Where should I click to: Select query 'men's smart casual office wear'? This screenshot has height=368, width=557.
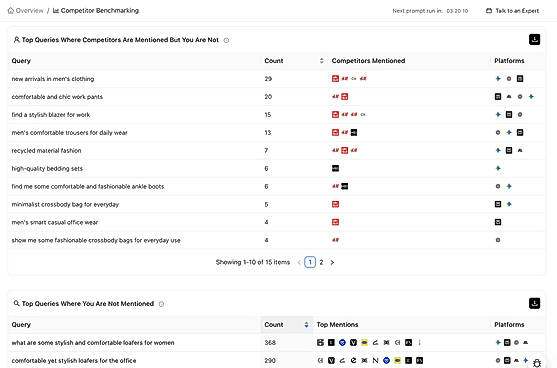pos(55,222)
